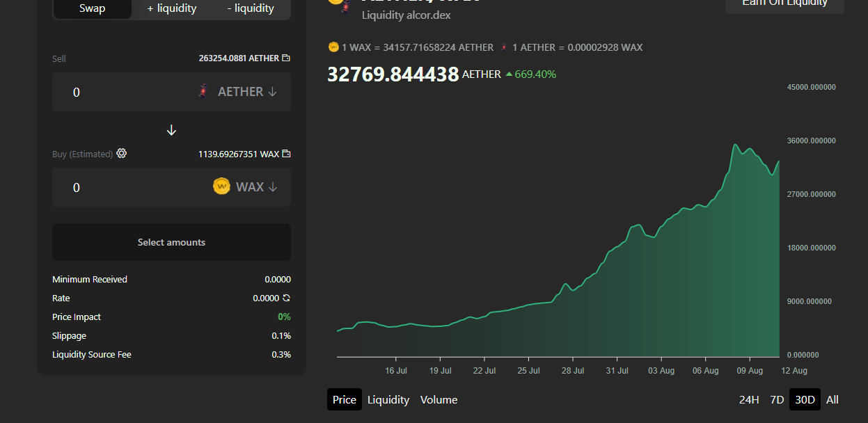Click the WAX wallet balance icon
Viewport: 868px width, 423px height.
pyautogui.click(x=286, y=154)
